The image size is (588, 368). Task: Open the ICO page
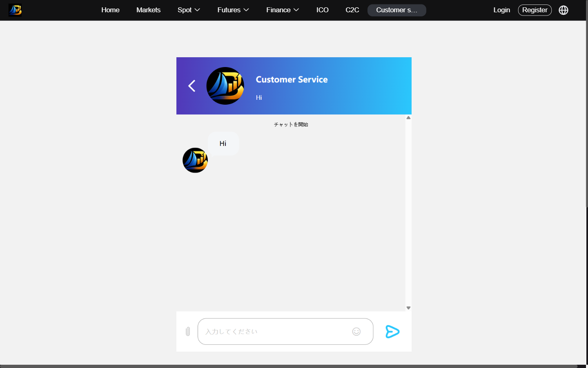[x=323, y=10]
